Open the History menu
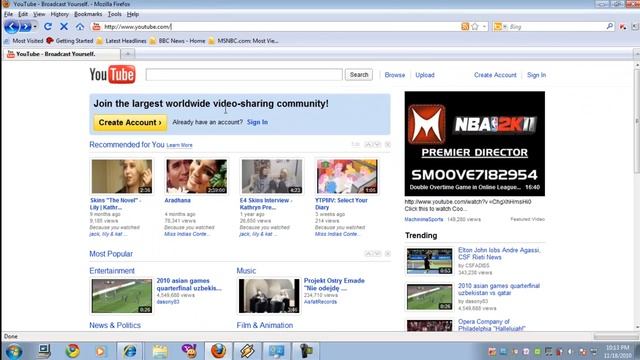The width and height of the screenshot is (640, 360). (x=60, y=14)
